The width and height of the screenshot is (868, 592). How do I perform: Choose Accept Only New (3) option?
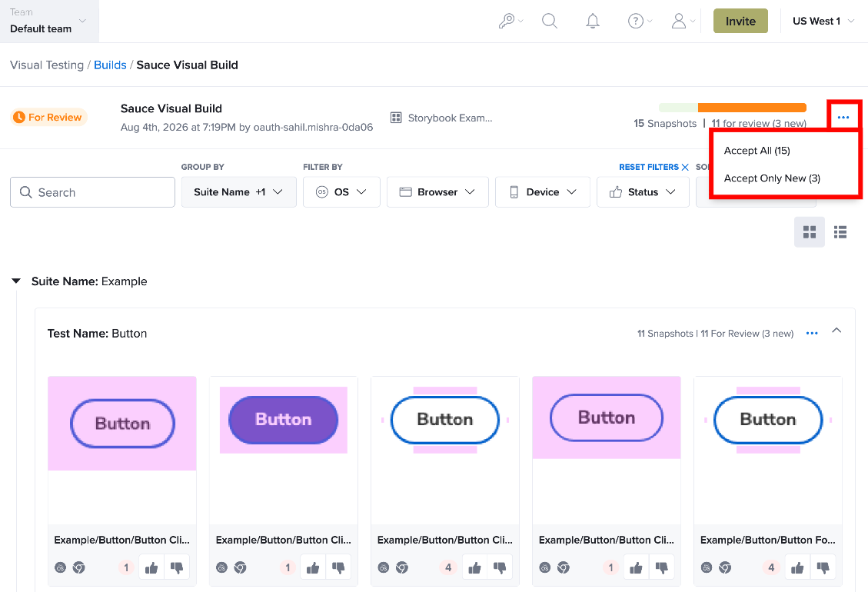[x=772, y=178]
